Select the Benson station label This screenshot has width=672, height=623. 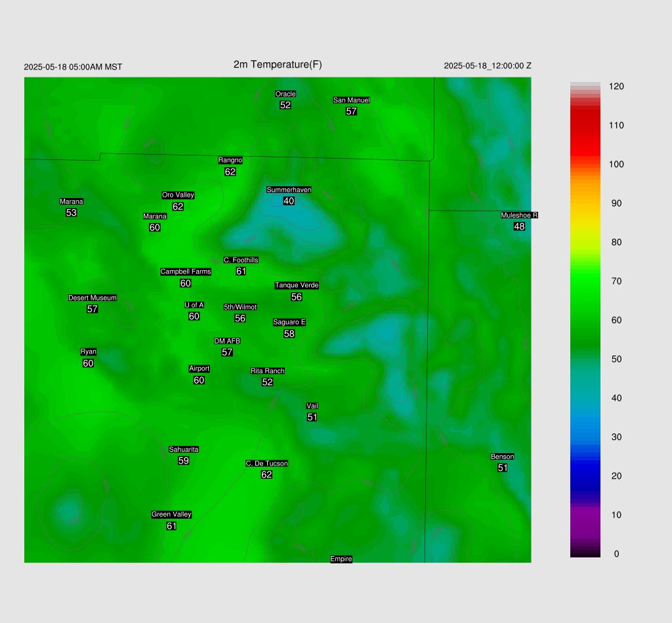point(502,456)
